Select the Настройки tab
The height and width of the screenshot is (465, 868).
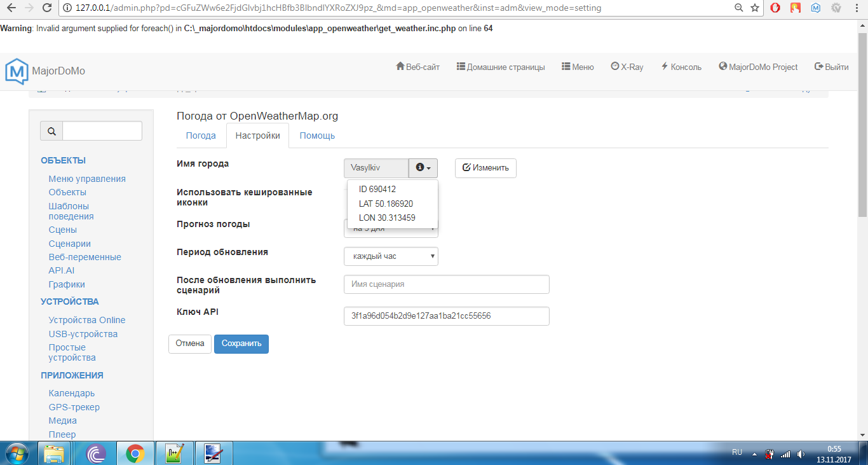coord(257,135)
